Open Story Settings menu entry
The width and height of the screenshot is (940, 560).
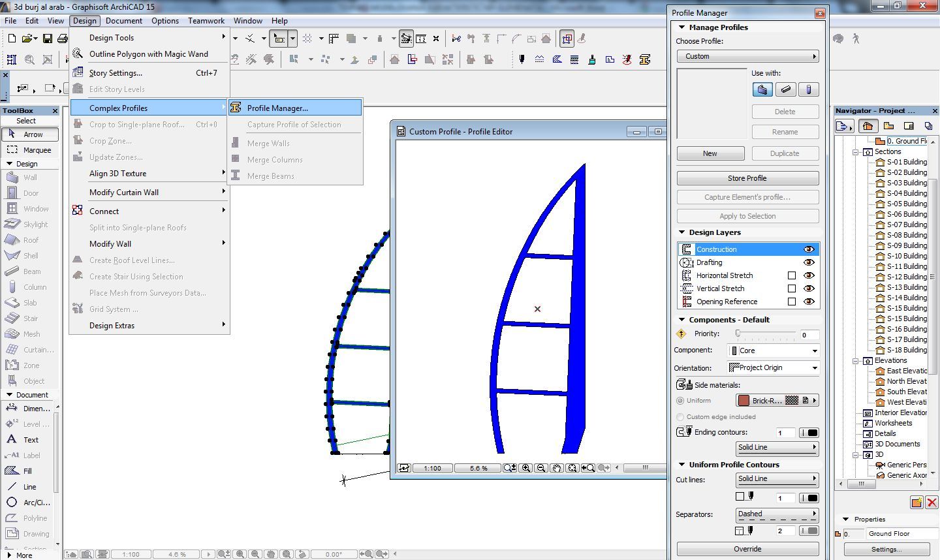[x=149, y=73]
